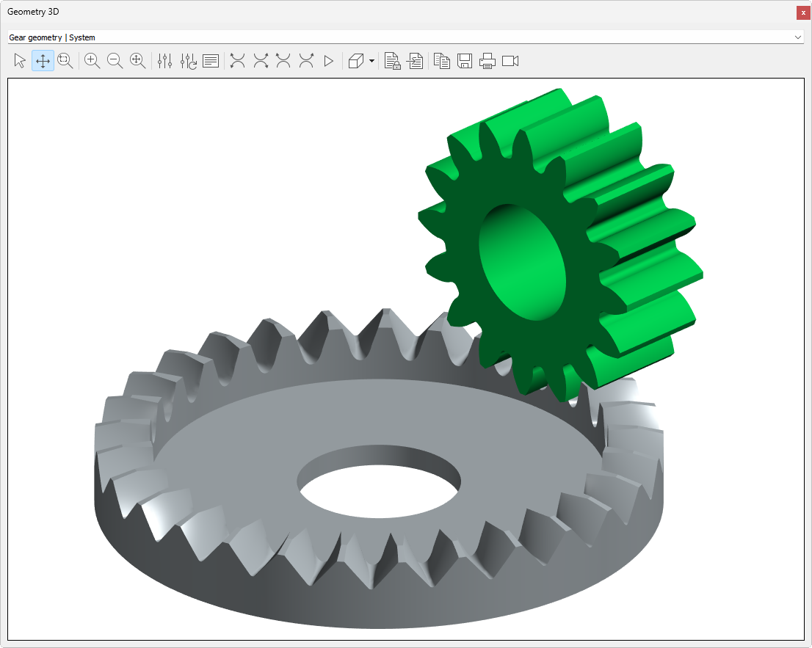Print the 3D geometry view

click(487, 61)
